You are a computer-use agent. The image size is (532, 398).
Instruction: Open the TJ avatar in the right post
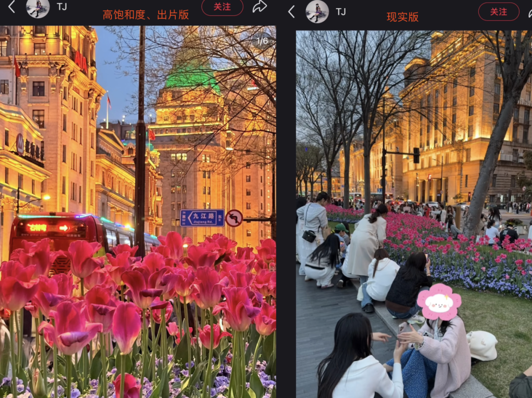tap(317, 11)
